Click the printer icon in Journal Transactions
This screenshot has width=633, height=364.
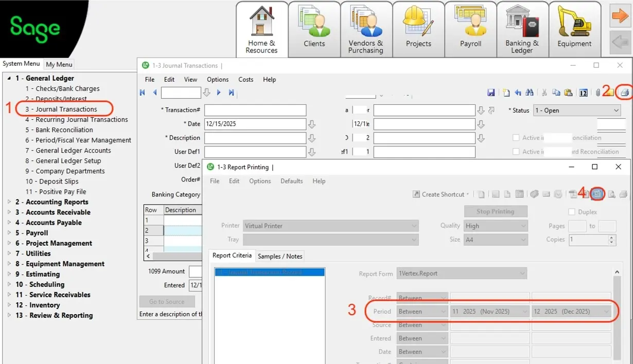coord(624,93)
